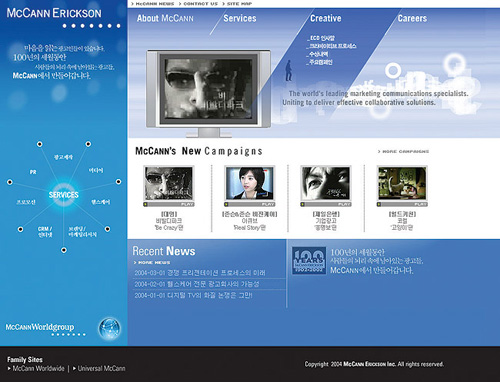Image resolution: width=500 pixels, height=382 pixels.
Task: Click the glowing SERVICES hub circle
Action: pyautogui.click(x=63, y=195)
